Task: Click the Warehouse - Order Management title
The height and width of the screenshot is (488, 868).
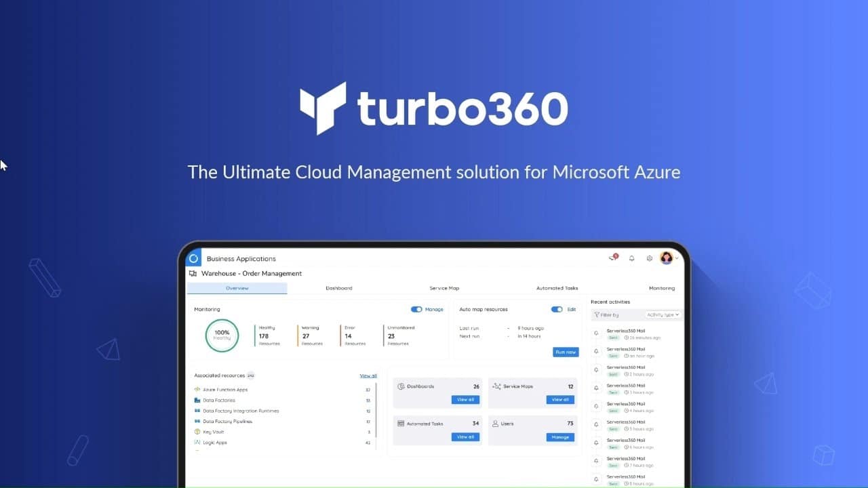Action: click(252, 274)
